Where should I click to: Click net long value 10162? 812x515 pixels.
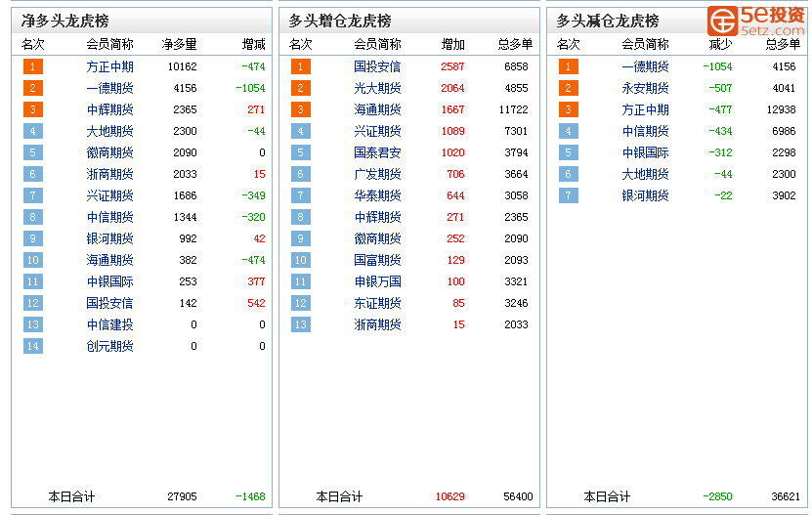tap(183, 66)
